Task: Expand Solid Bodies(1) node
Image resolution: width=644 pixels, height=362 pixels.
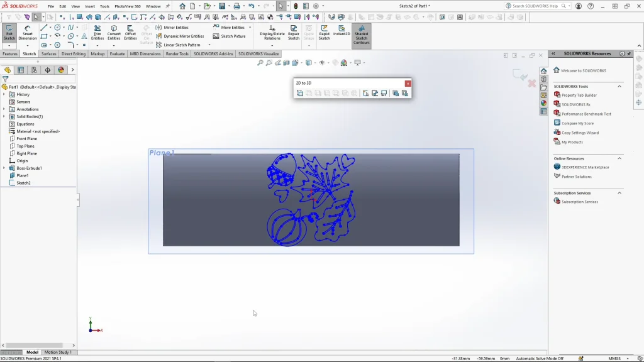Action: pos(4,116)
